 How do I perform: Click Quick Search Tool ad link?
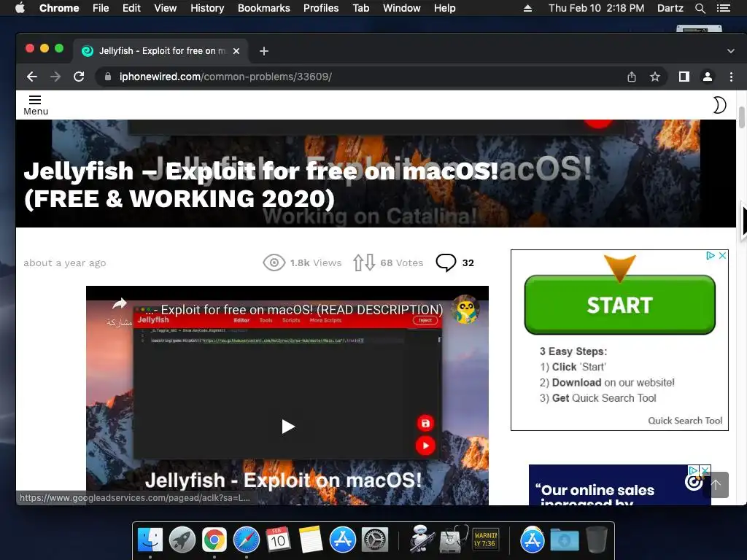click(685, 421)
